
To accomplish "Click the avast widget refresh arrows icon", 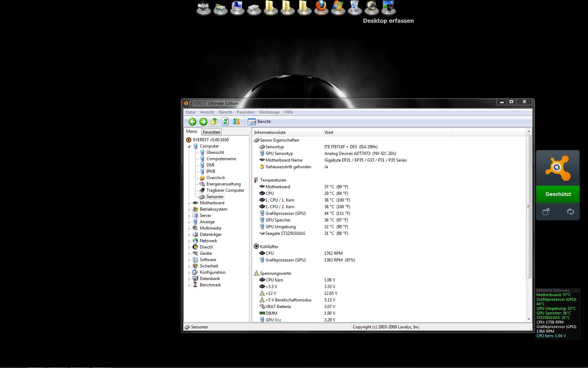I will click(x=570, y=212).
